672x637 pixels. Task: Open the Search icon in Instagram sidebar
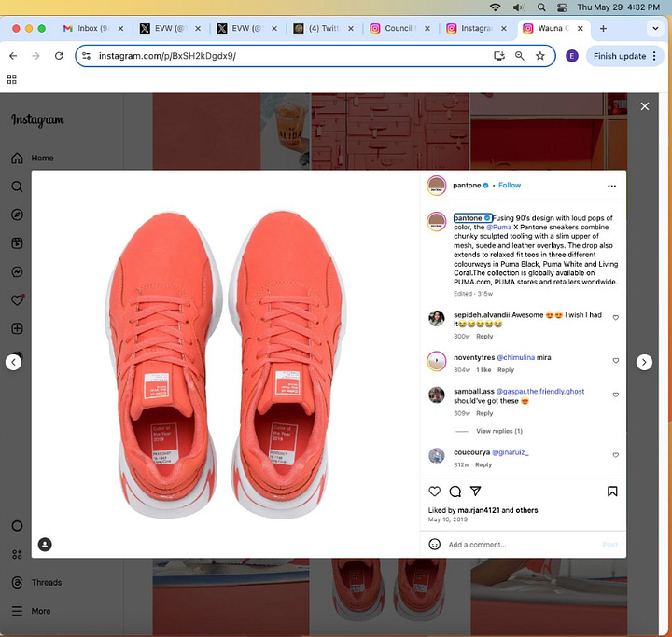17,187
